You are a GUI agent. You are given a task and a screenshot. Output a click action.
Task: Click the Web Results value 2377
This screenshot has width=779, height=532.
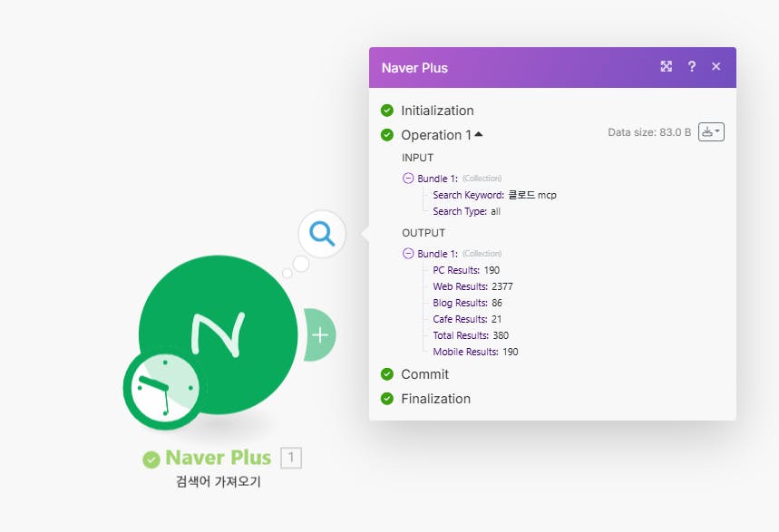tap(502, 286)
